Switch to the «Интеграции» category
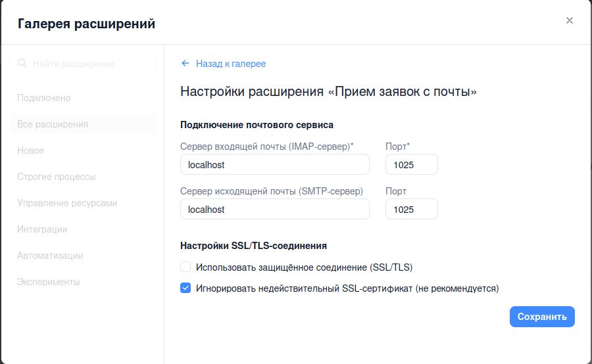592x364 pixels. click(42, 229)
